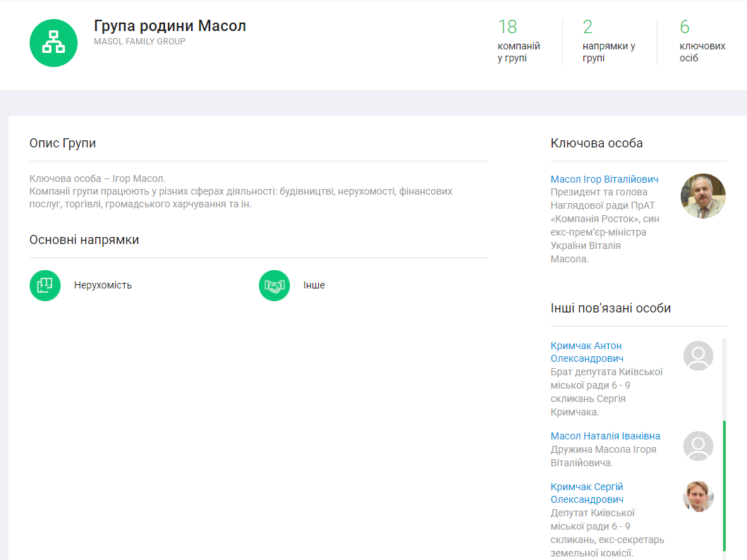Select the Нерухомість direction label

pos(103,286)
